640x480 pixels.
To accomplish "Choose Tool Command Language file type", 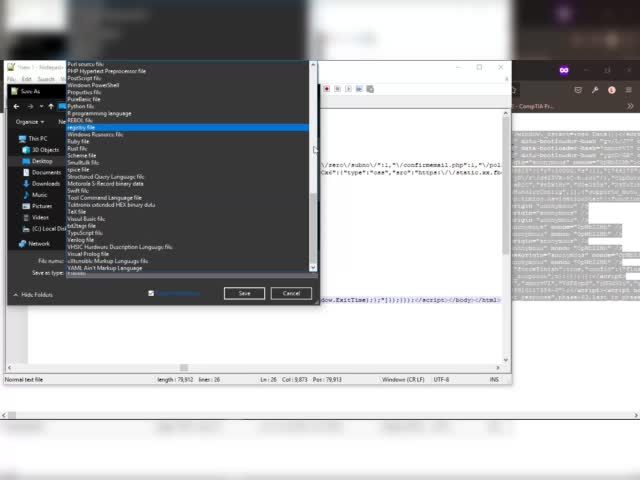I will point(187,198).
